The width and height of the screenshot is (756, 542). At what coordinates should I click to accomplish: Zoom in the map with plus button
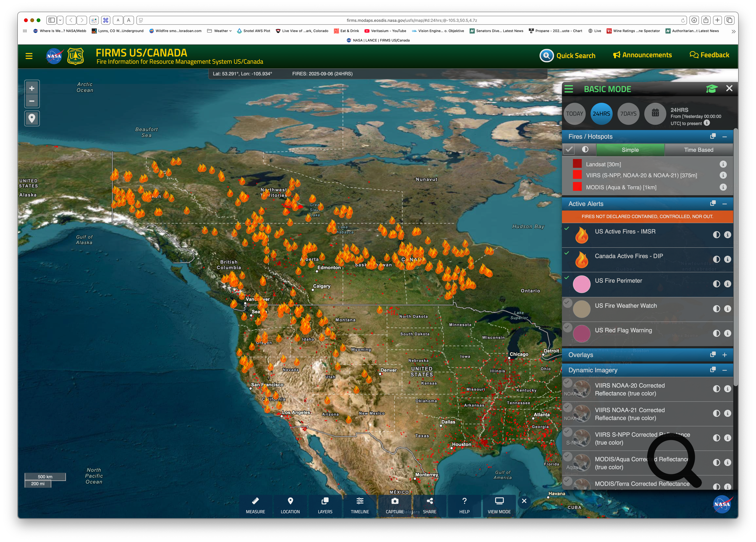pyautogui.click(x=32, y=88)
